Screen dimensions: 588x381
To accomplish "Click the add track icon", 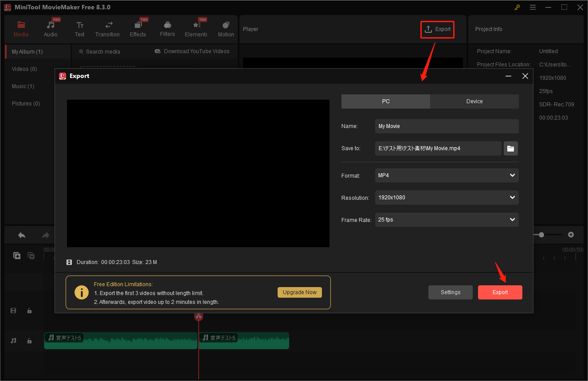I will 17,256.
